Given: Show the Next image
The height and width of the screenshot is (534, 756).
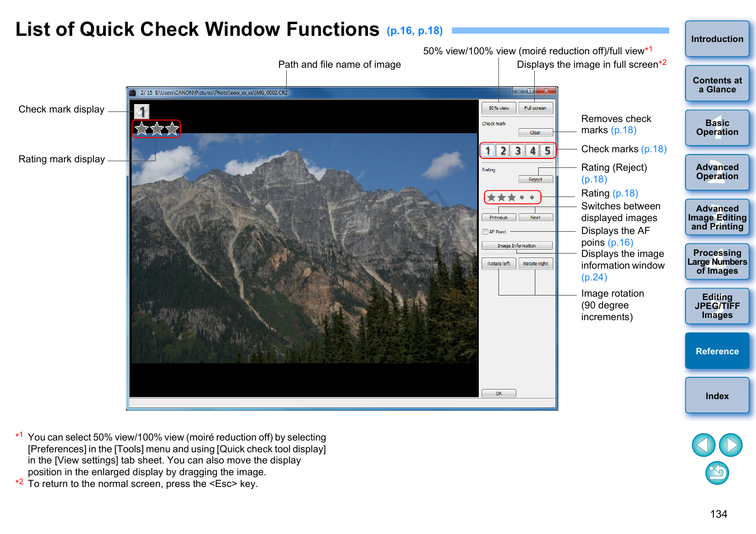Looking at the screenshot, I should [535, 217].
